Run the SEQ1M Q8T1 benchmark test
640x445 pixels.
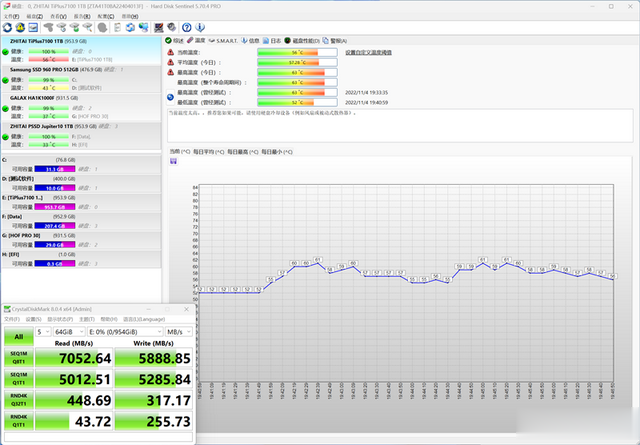pos(18,358)
